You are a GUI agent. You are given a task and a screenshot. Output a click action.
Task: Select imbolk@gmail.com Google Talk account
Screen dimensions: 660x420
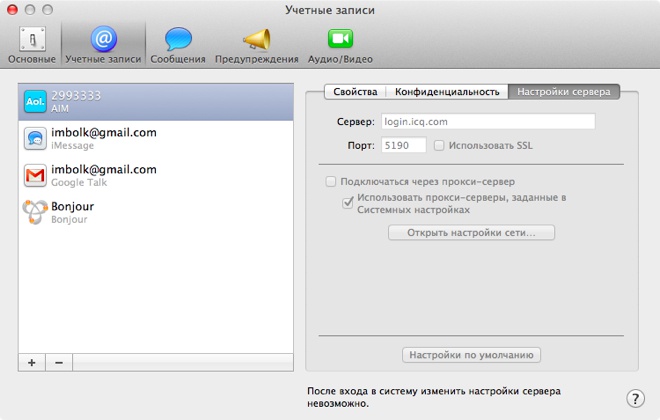pos(156,175)
